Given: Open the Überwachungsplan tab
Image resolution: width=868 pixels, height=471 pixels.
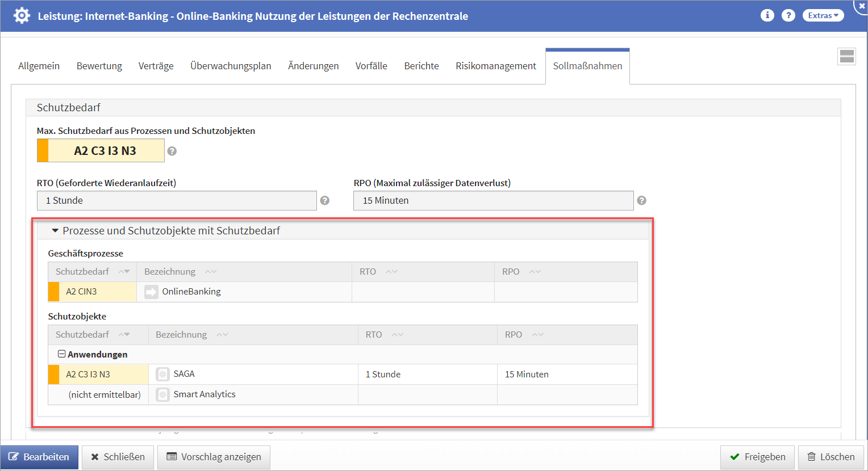Looking at the screenshot, I should [231, 66].
